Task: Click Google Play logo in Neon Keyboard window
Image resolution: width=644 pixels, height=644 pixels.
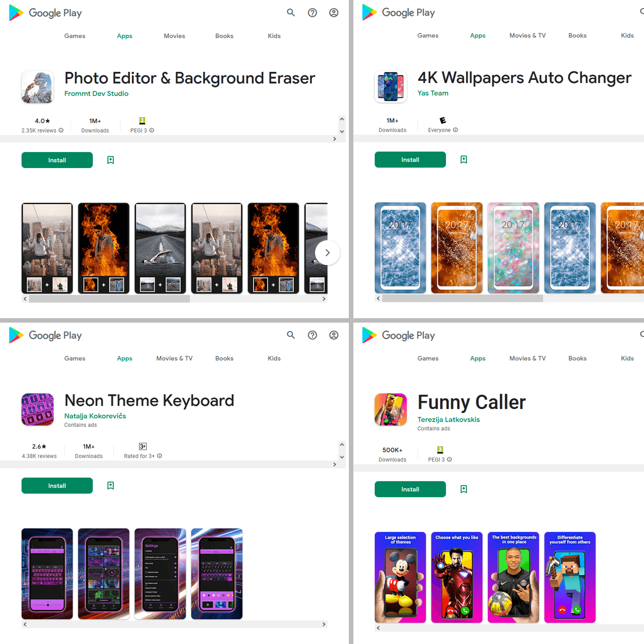Action: point(45,335)
